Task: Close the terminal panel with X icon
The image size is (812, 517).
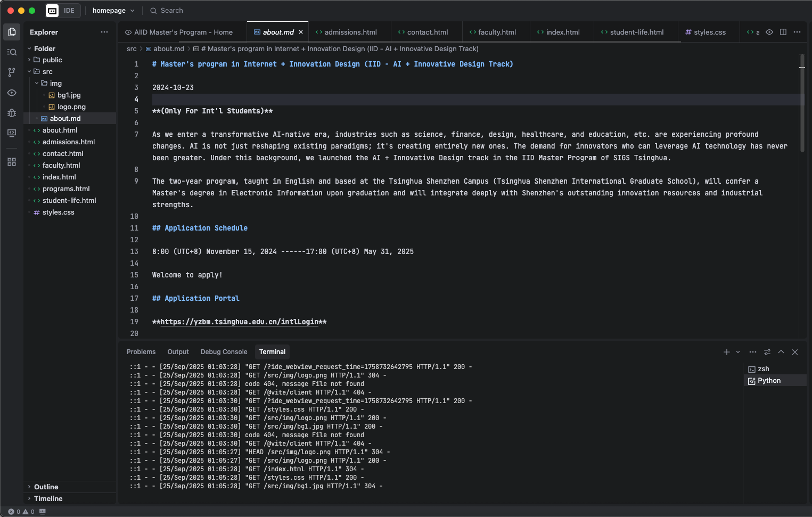Action: pyautogui.click(x=795, y=352)
